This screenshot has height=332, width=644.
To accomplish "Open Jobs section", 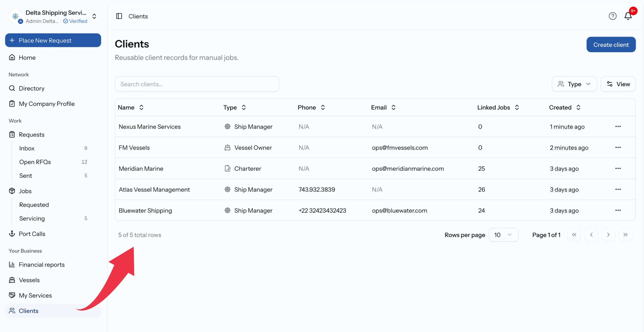I will click(53, 191).
